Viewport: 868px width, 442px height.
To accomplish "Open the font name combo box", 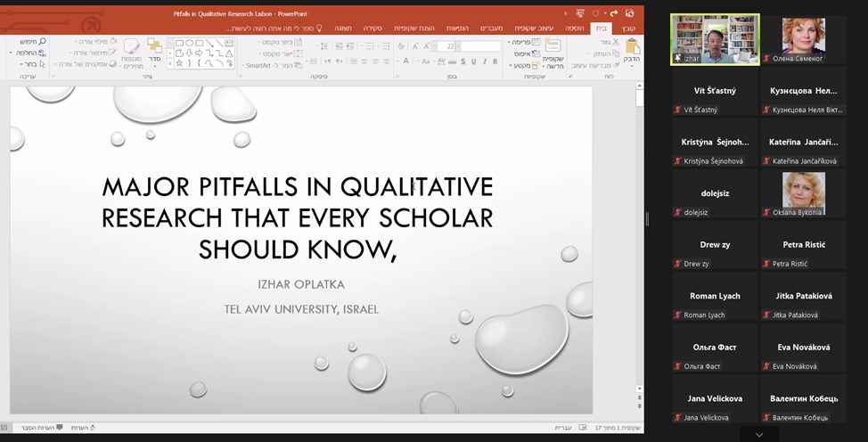I will click(481, 46).
